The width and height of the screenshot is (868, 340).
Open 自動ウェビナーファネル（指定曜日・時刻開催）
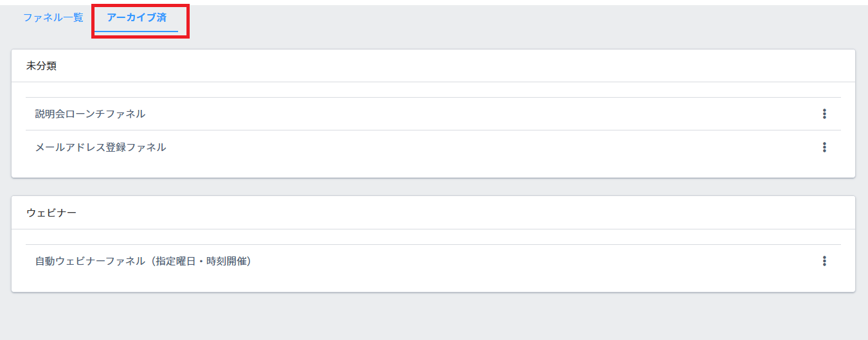coord(143,262)
